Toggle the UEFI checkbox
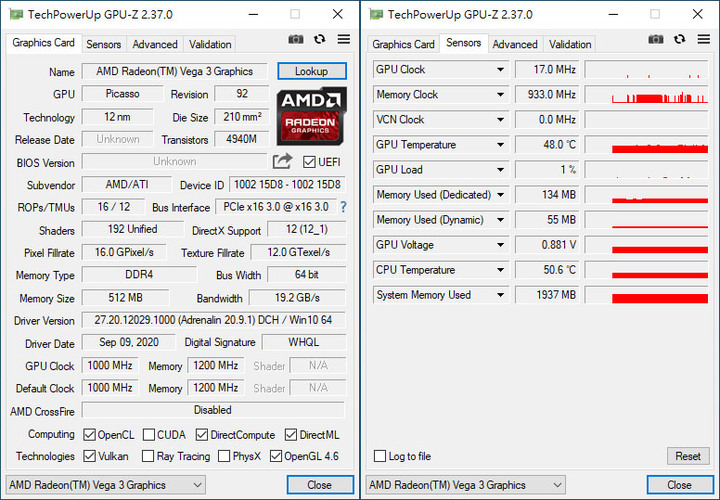 (x=309, y=162)
